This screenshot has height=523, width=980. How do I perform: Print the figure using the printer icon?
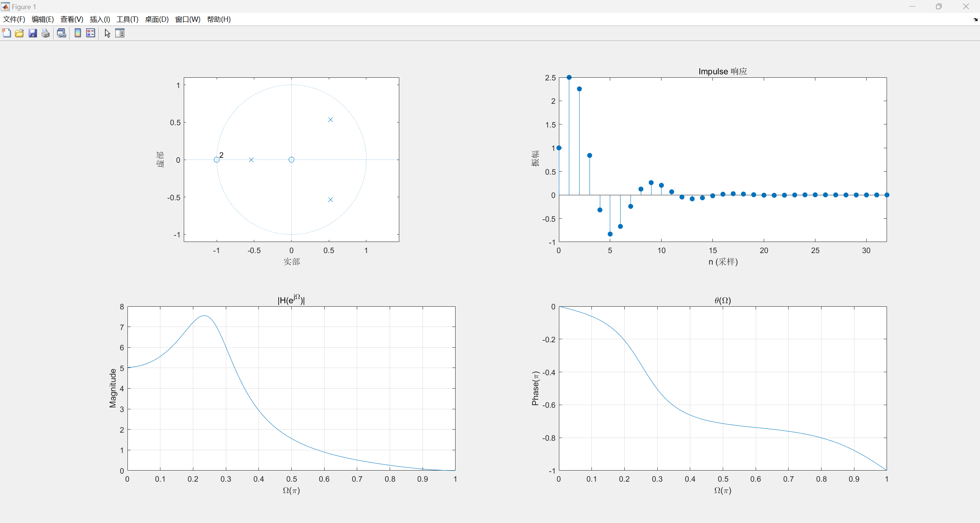pos(46,33)
